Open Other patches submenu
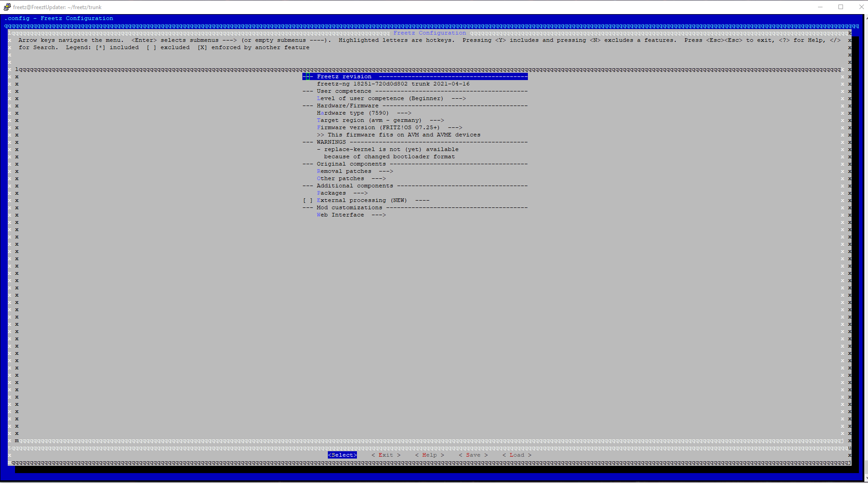 tap(351, 179)
